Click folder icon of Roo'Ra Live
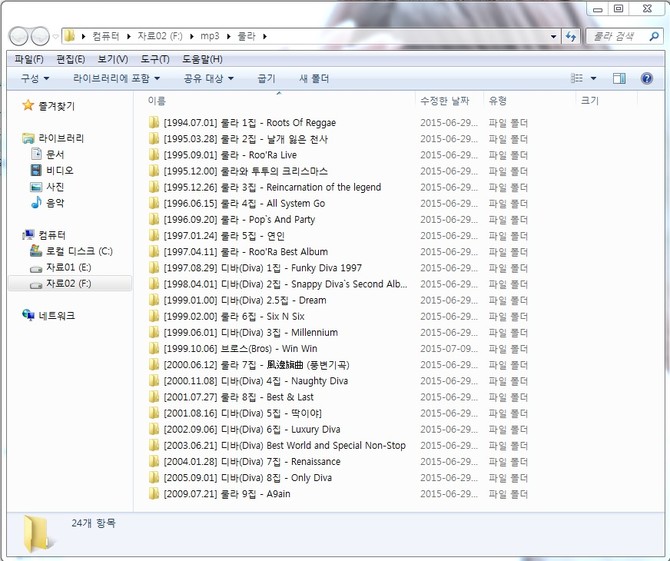Screen dimensions: 670x561 coord(154,155)
